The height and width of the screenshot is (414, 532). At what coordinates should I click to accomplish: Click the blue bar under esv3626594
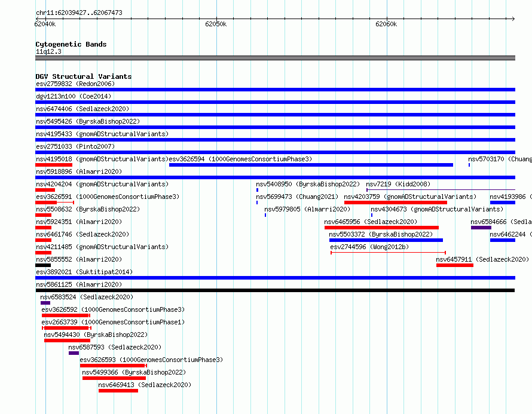pos(311,165)
